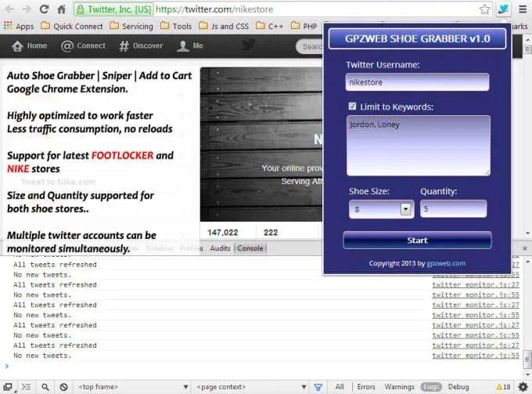
Task: Open the Js and CSS bookmarks folder
Action: 224,26
